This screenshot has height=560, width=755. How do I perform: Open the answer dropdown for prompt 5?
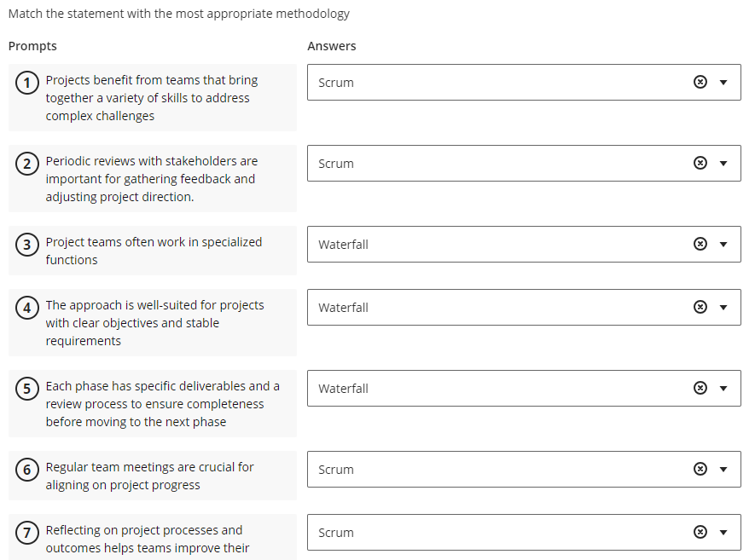(x=725, y=388)
